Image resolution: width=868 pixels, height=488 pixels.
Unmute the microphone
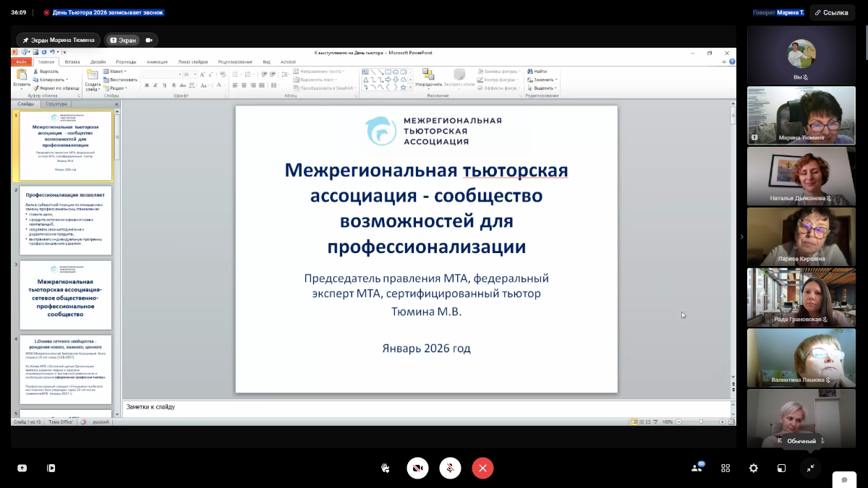tap(450, 468)
